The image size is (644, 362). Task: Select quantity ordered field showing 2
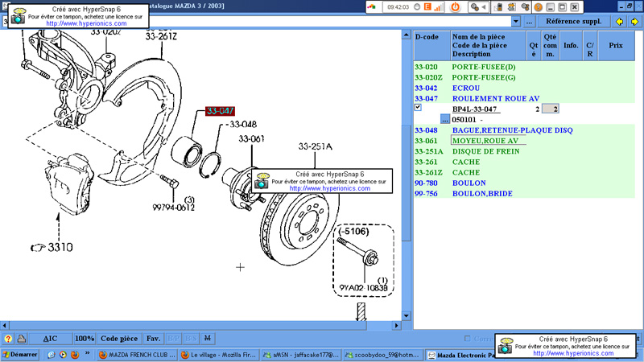click(x=551, y=109)
